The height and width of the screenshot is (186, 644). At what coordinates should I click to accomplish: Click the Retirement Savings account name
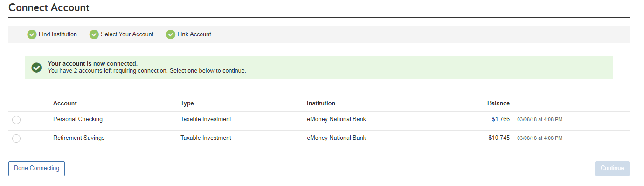coord(79,138)
